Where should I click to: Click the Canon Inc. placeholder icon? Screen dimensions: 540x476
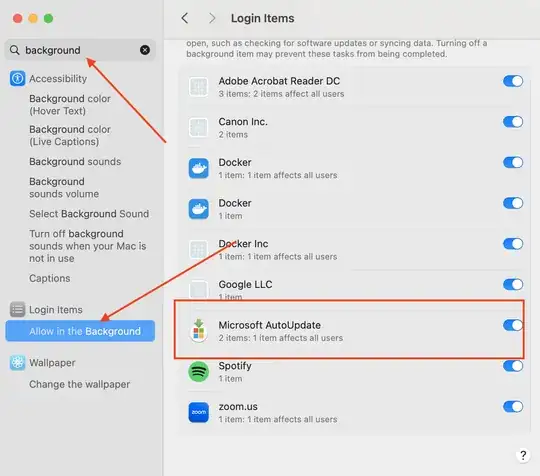point(198,127)
